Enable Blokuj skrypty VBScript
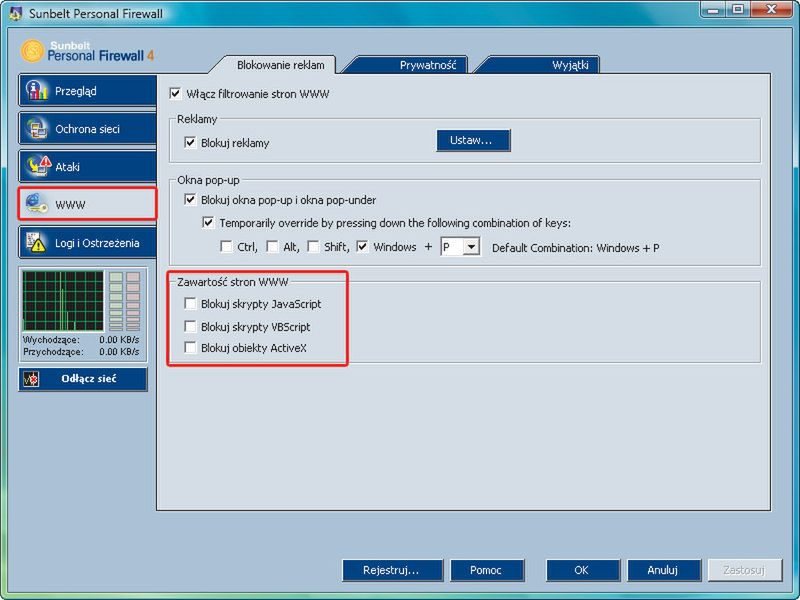 coord(190,326)
